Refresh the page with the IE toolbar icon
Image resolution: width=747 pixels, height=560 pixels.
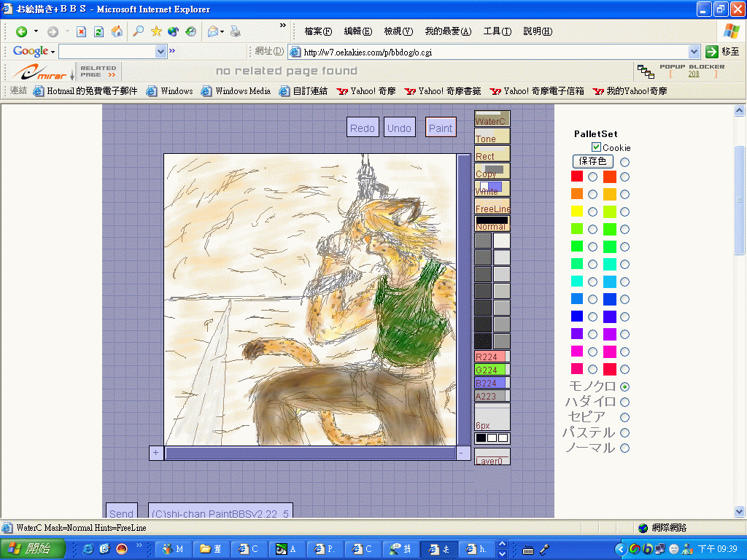[x=98, y=31]
